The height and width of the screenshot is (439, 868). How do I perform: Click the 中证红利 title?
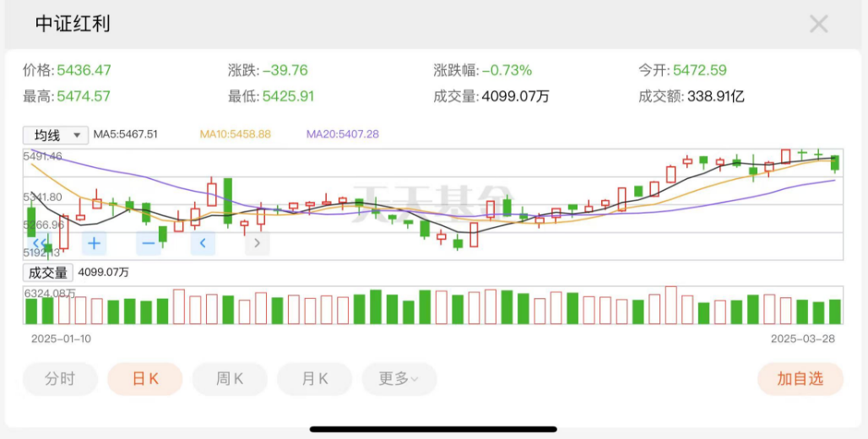73,24
